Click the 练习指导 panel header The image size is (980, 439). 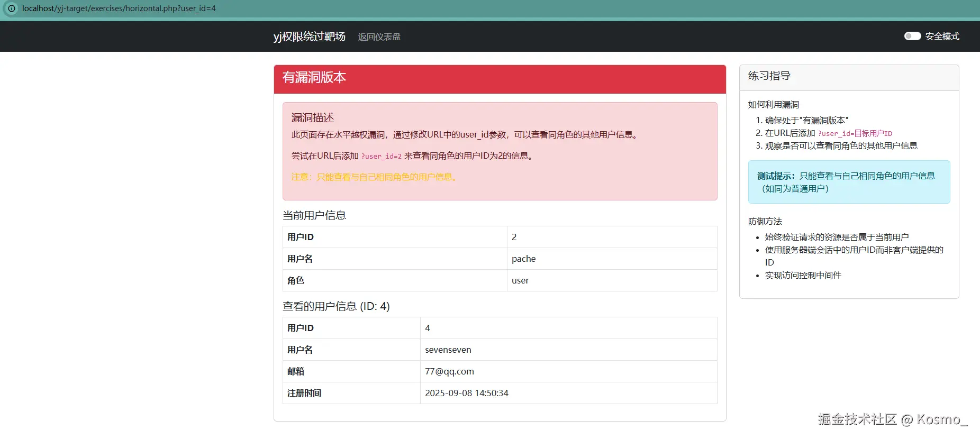(x=849, y=78)
